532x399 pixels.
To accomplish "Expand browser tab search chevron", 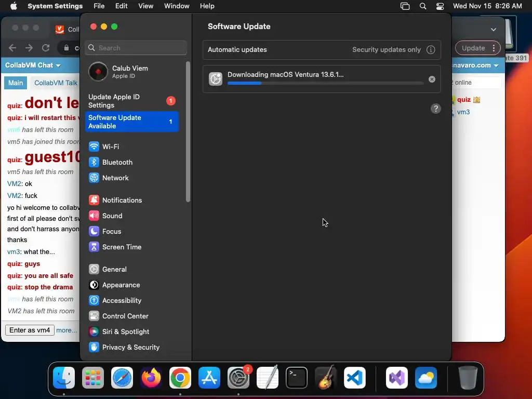I will tap(494, 30).
